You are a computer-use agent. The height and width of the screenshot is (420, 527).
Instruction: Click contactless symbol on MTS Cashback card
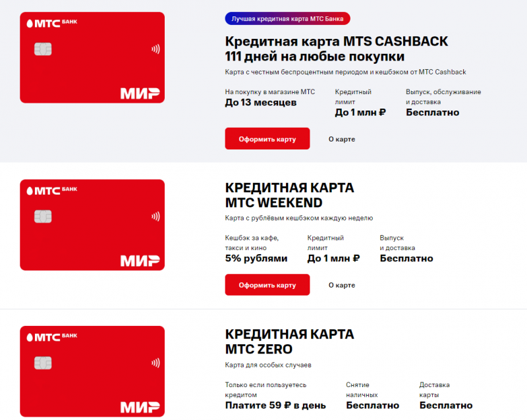[154, 49]
